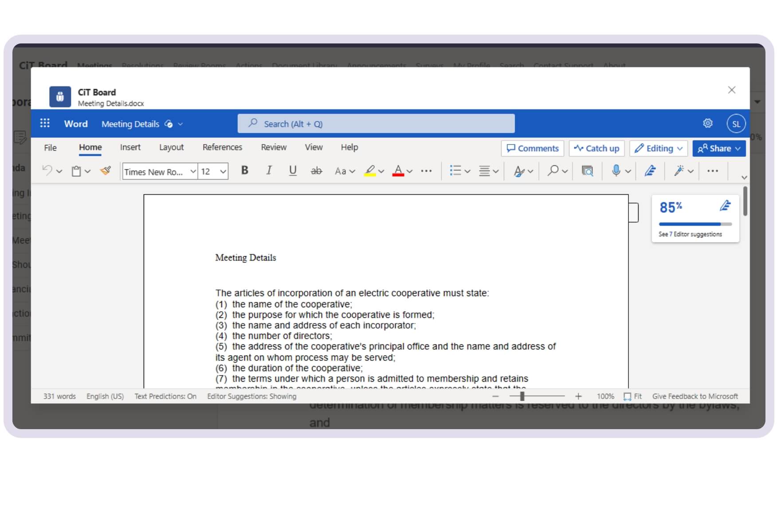Apply yellow text highlight
The width and height of the screenshot is (777, 532).
click(370, 171)
